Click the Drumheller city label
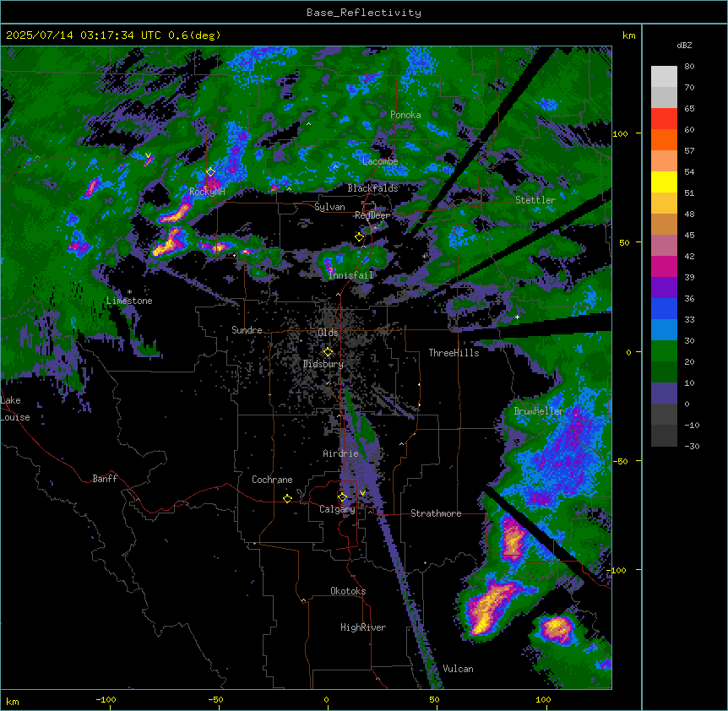Image resolution: width=728 pixels, height=711 pixels. 539,411
